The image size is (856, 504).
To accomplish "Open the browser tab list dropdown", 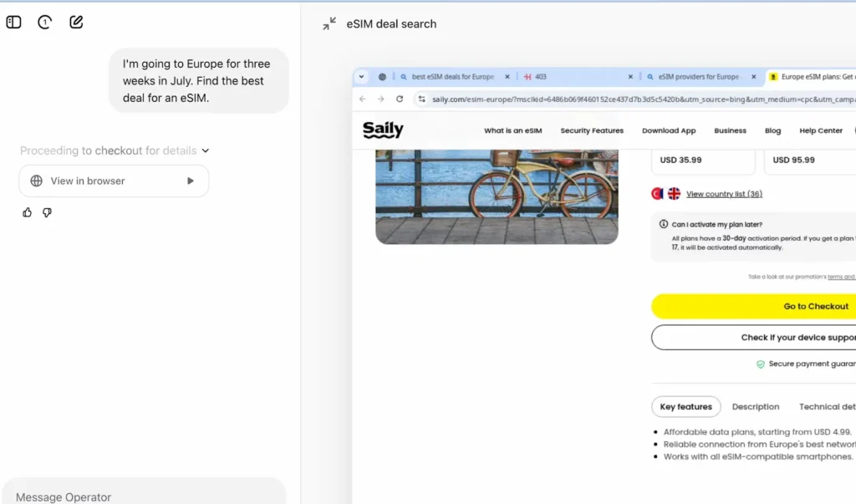I will 362,77.
